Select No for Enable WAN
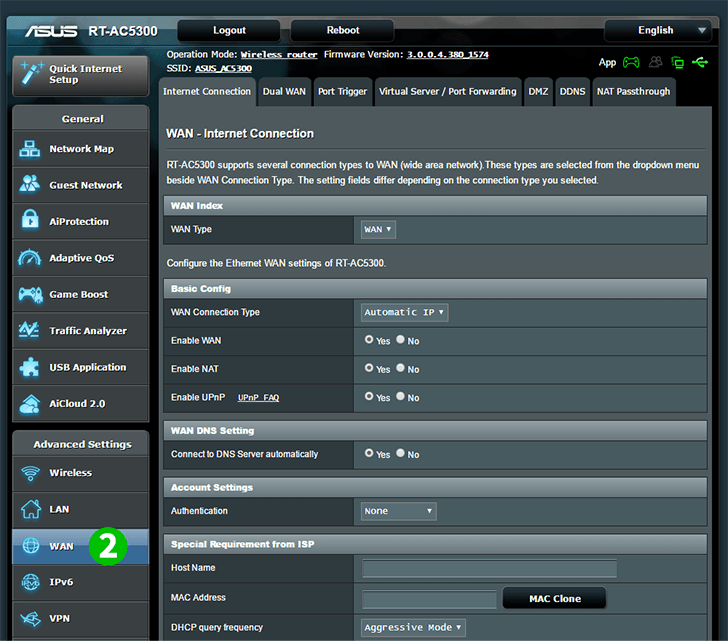 [400, 340]
